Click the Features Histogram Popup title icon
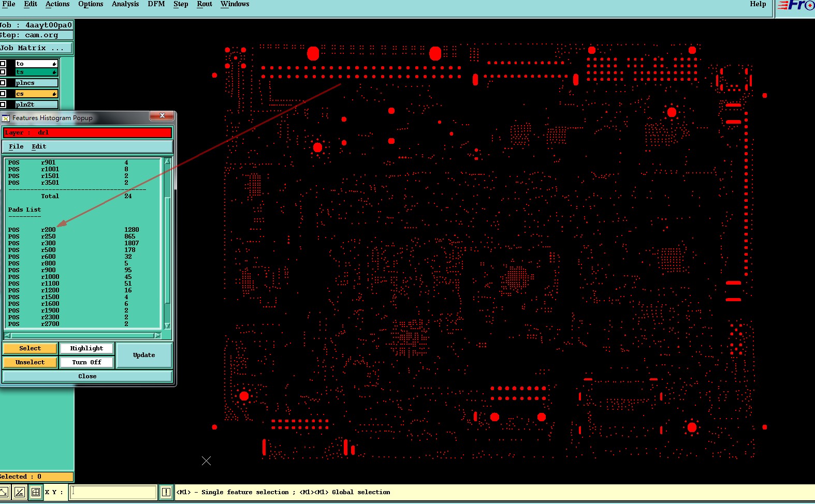This screenshot has height=504, width=815. pos(6,118)
